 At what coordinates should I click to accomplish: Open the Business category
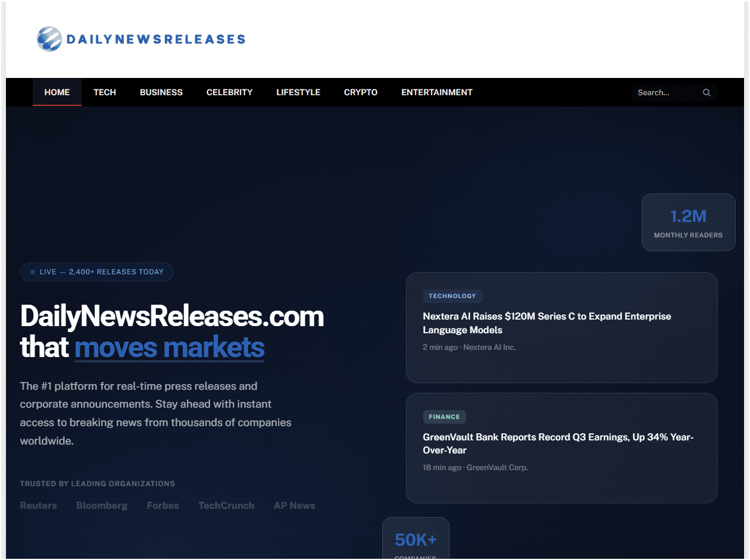tap(161, 92)
